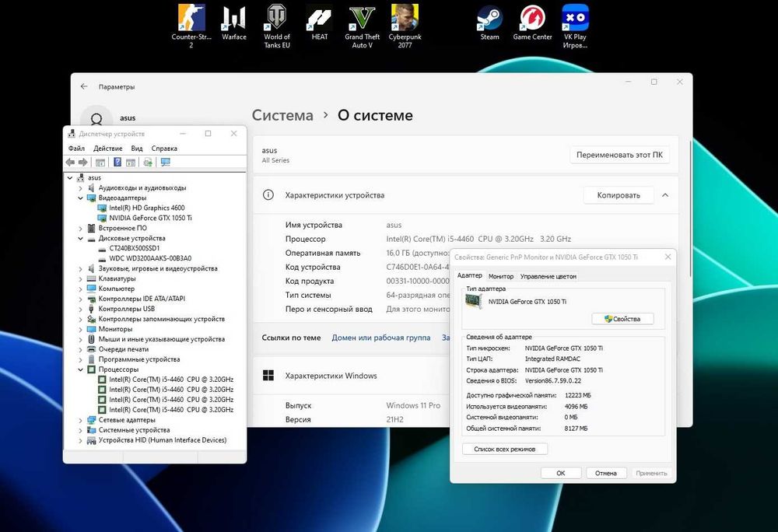Select Intel(R) HD Graphics 4600 device

(x=147, y=208)
